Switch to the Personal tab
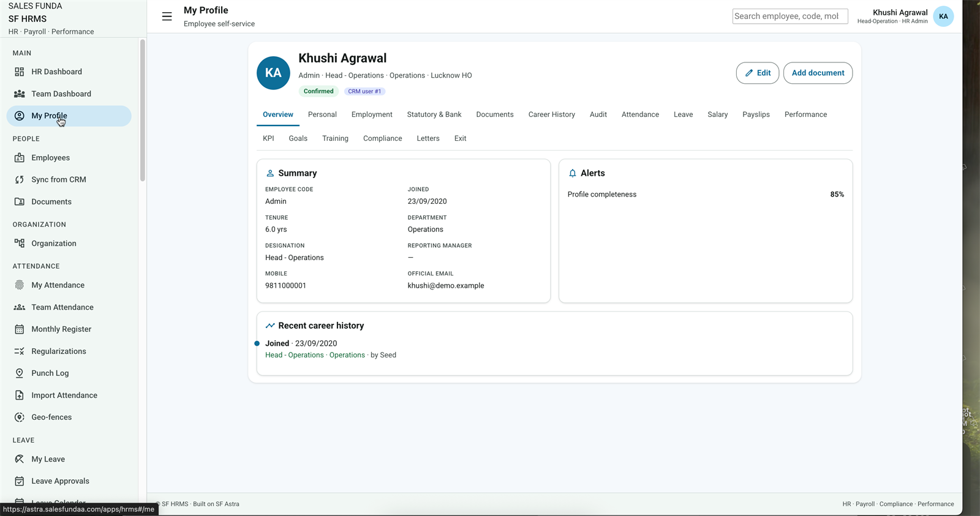980x516 pixels. point(322,114)
